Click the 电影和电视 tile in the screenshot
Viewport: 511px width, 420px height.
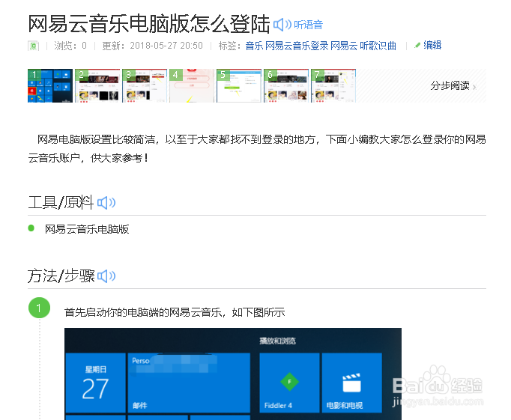(352, 383)
